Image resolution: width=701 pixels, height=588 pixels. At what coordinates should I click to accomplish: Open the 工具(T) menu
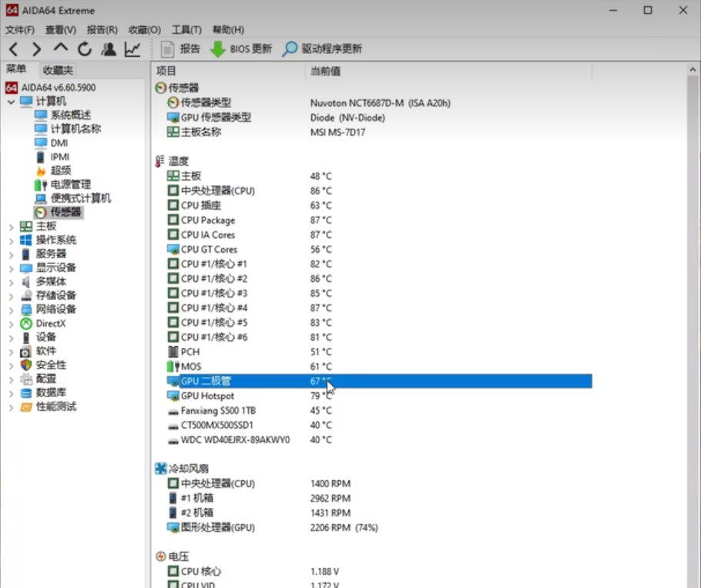187,30
